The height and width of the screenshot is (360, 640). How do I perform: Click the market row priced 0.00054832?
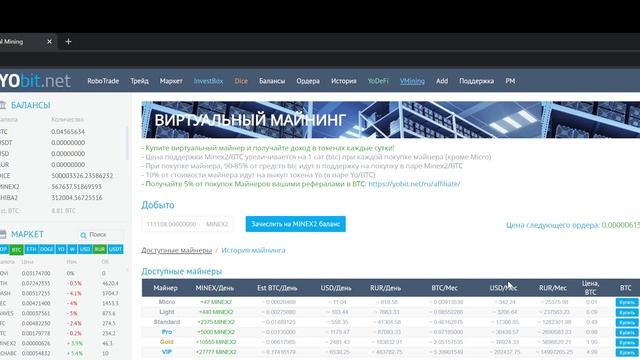click(x=61, y=353)
